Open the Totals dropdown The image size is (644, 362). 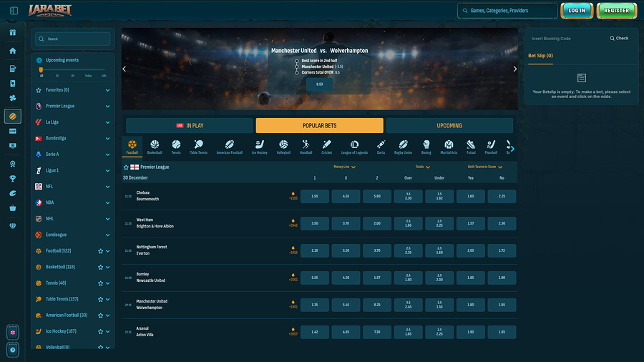(x=423, y=167)
